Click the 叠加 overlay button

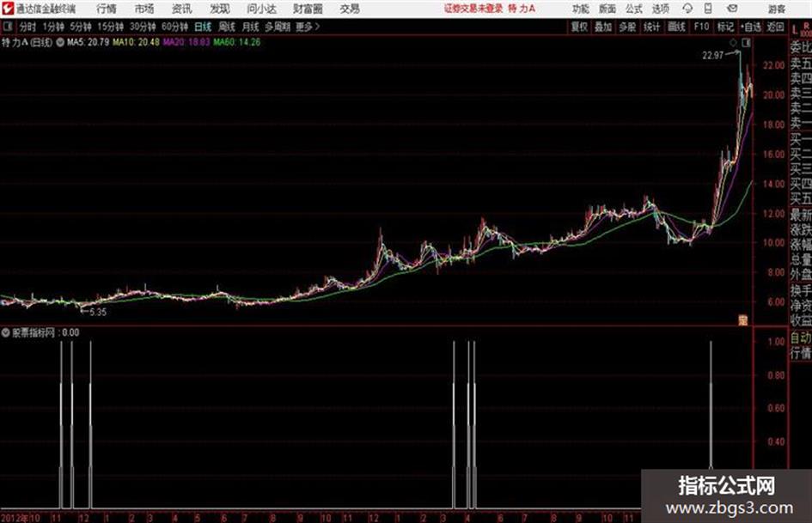603,27
